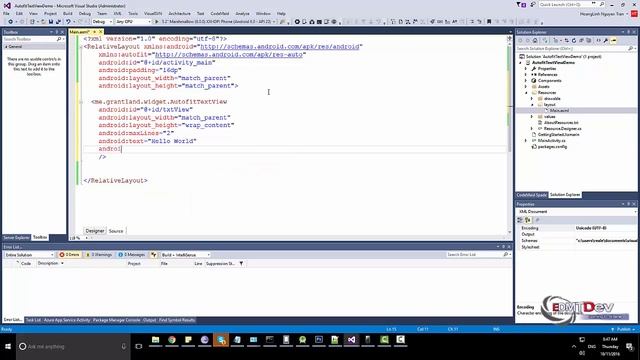
Task: Expand the References node in Solution Explorer
Action: tap(526, 75)
